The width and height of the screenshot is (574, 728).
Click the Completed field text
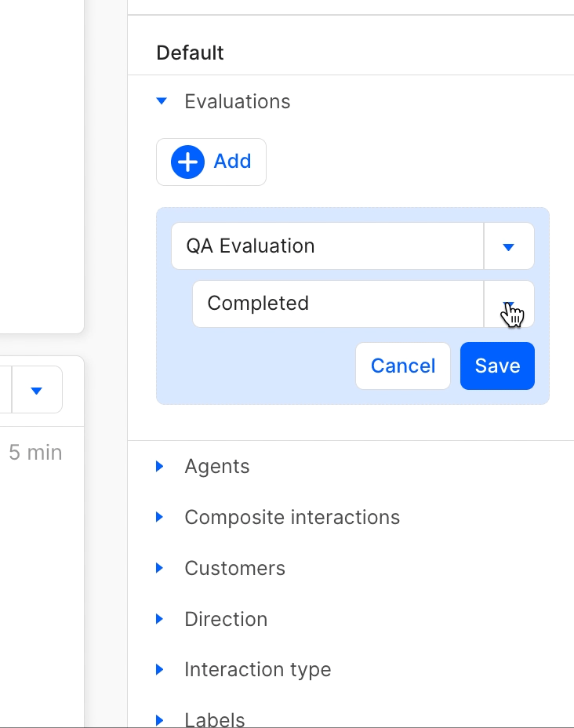coord(258,304)
